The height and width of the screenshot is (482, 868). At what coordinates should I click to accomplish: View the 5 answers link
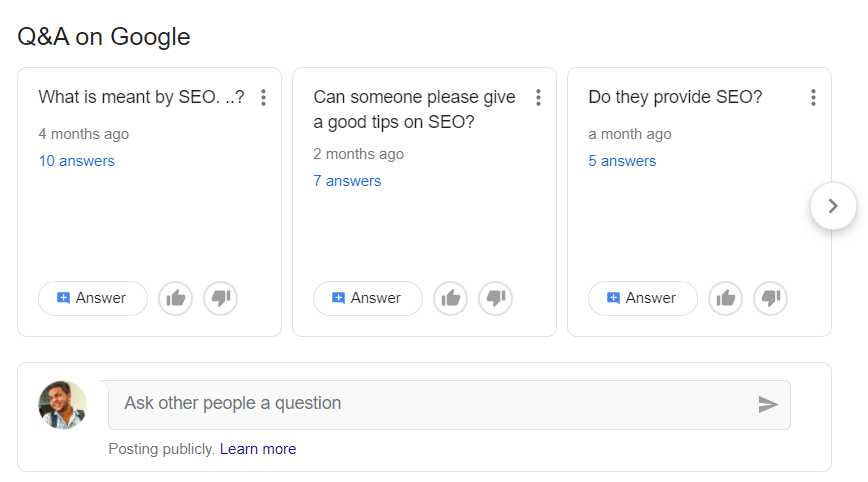point(622,161)
